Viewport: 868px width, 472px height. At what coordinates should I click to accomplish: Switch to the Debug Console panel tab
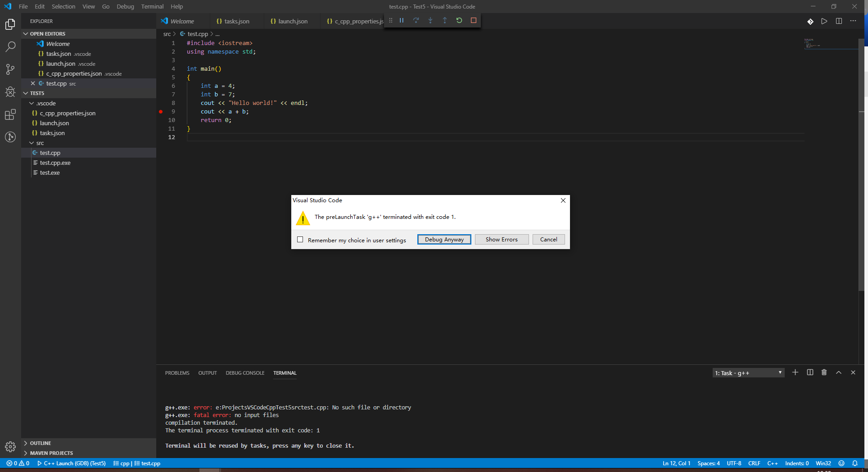click(245, 373)
